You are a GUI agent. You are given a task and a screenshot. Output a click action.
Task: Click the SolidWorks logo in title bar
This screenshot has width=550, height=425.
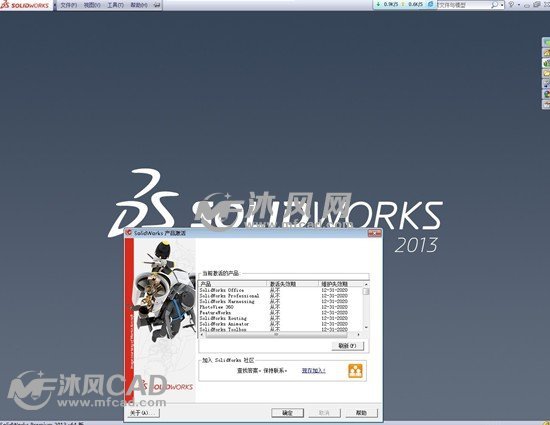(x=25, y=5)
